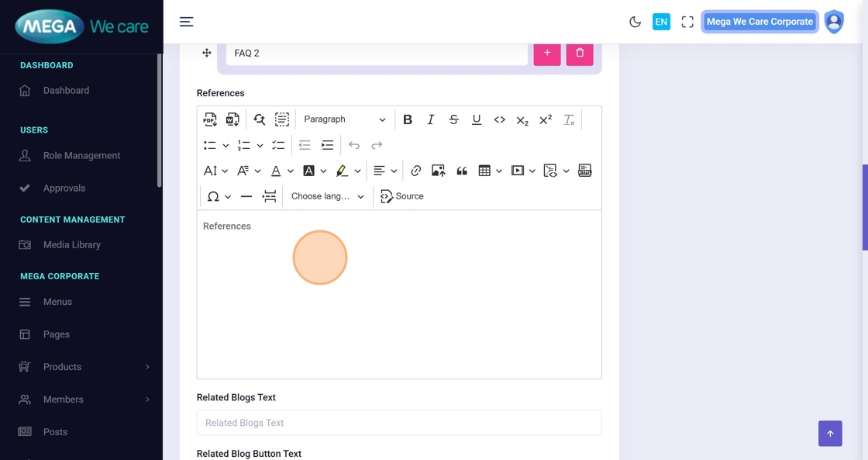The width and height of the screenshot is (868, 460).
Task: Click the Mega We Care Corporate button
Action: point(759,22)
